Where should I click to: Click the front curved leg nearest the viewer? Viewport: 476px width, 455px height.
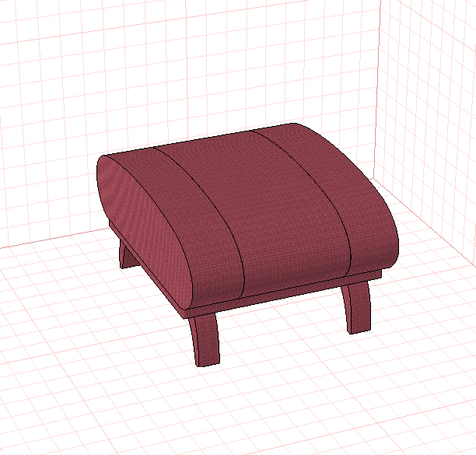point(205,338)
